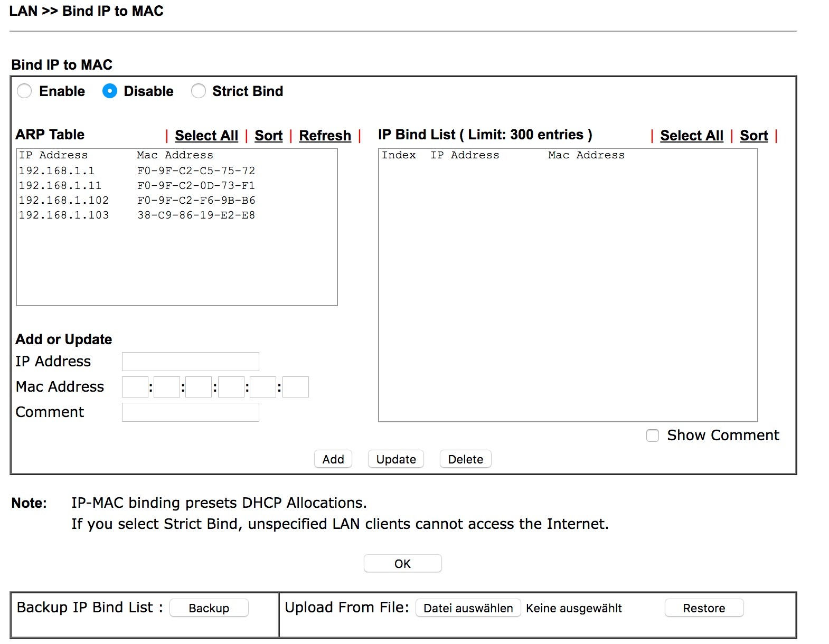Refresh the ARP Table

(x=325, y=136)
